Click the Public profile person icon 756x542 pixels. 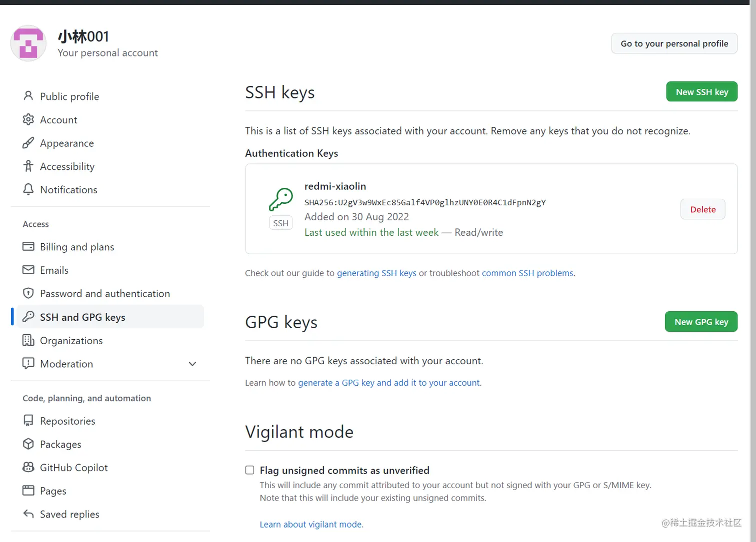(x=28, y=96)
